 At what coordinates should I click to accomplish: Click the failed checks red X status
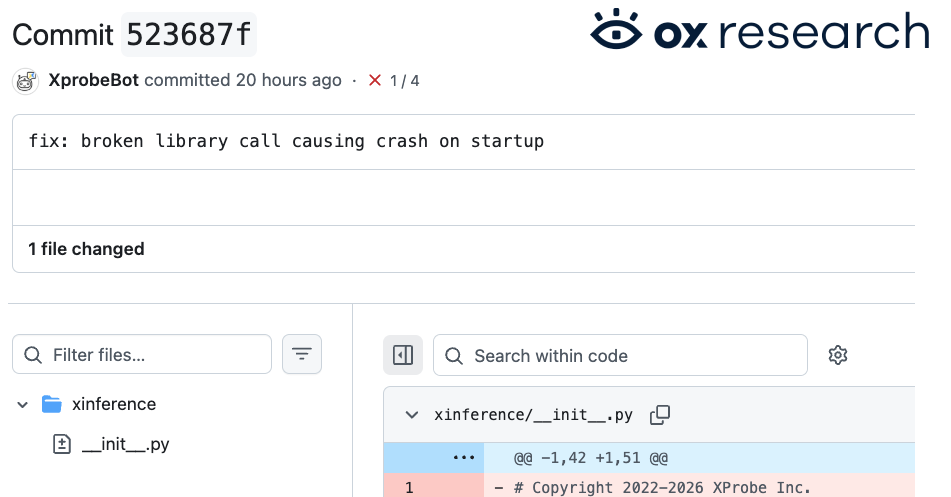[376, 81]
